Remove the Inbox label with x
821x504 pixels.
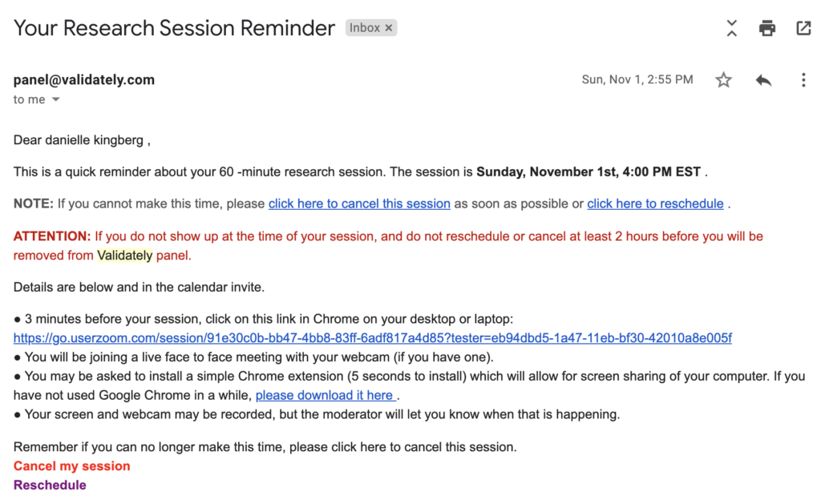(x=389, y=28)
